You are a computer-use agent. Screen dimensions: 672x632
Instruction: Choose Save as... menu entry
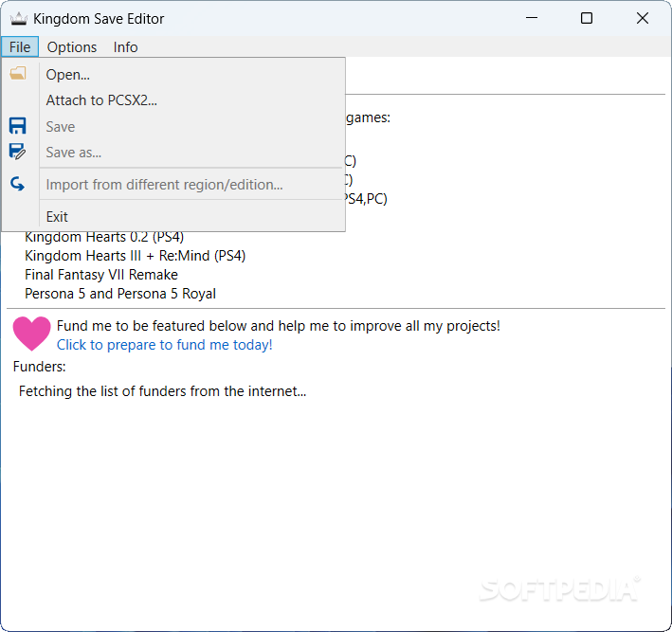click(x=173, y=153)
